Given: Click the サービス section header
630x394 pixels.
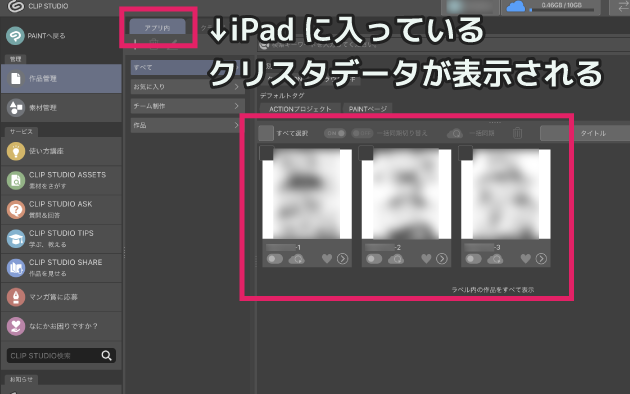Looking at the screenshot, I should (x=21, y=131).
